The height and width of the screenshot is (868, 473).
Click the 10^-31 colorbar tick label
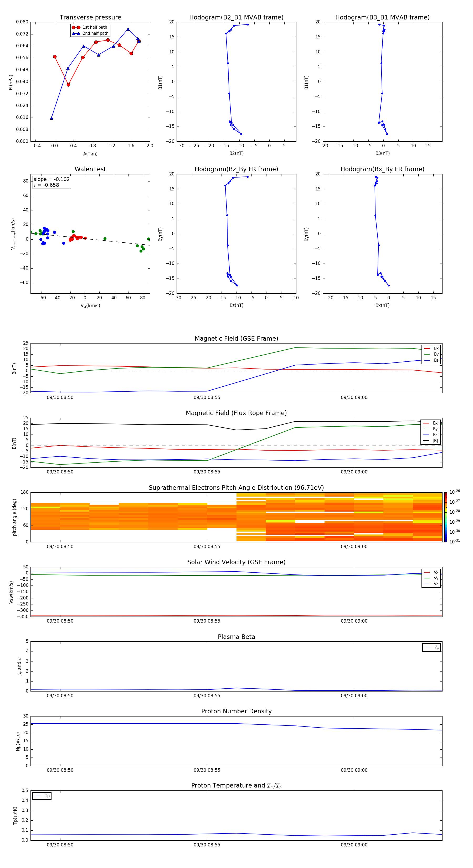tap(455, 542)
